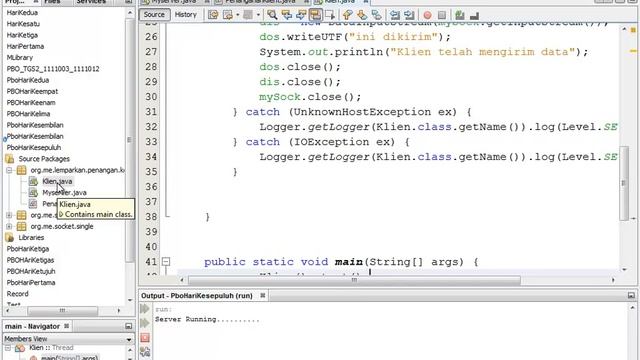Re-run program in Output panel
Image resolution: width=640 pixels, height=360 pixels.
[144, 309]
